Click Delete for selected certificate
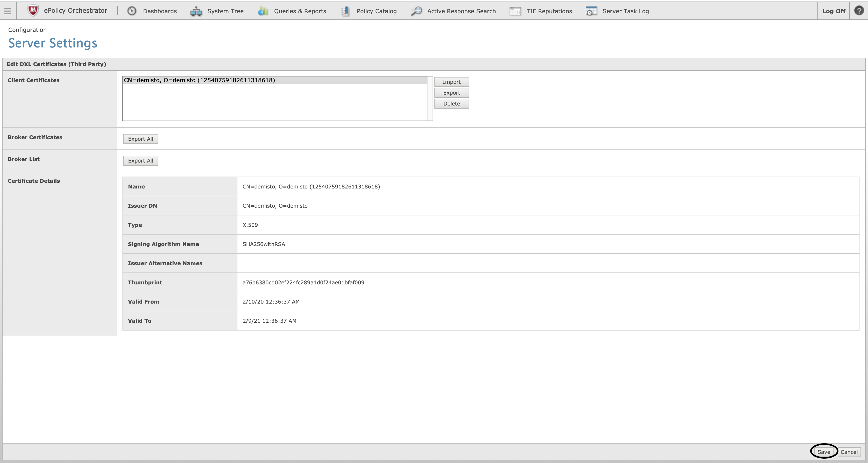The width and height of the screenshot is (868, 463). point(451,103)
